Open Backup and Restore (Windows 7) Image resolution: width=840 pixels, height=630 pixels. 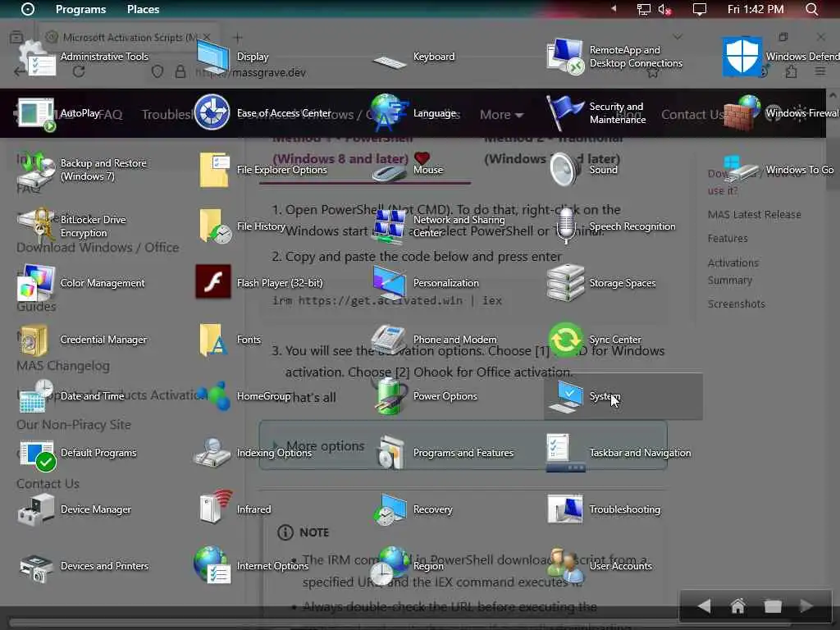coord(83,170)
